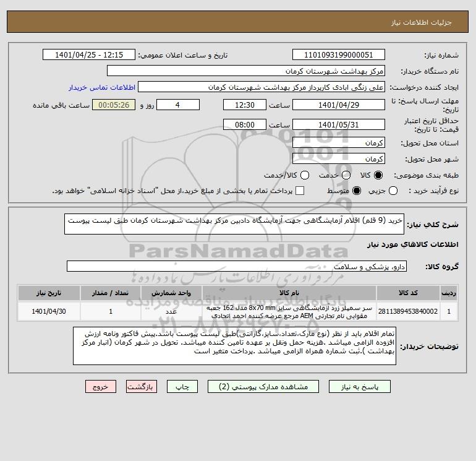Click the توضیحات خریدار notes box

(x=234, y=346)
